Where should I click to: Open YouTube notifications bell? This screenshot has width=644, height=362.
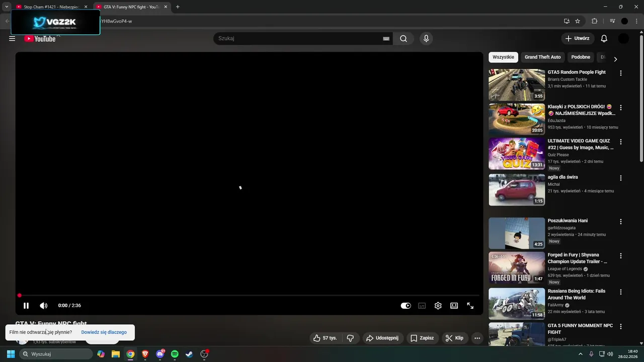coord(604,39)
